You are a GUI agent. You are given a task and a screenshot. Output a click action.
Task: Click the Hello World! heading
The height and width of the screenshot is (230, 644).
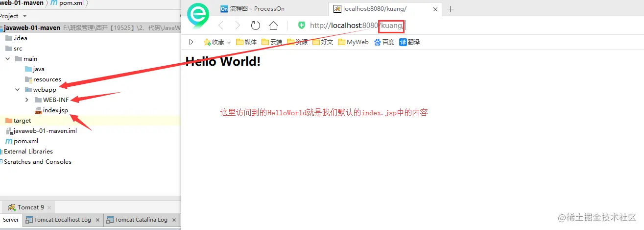[x=223, y=62]
